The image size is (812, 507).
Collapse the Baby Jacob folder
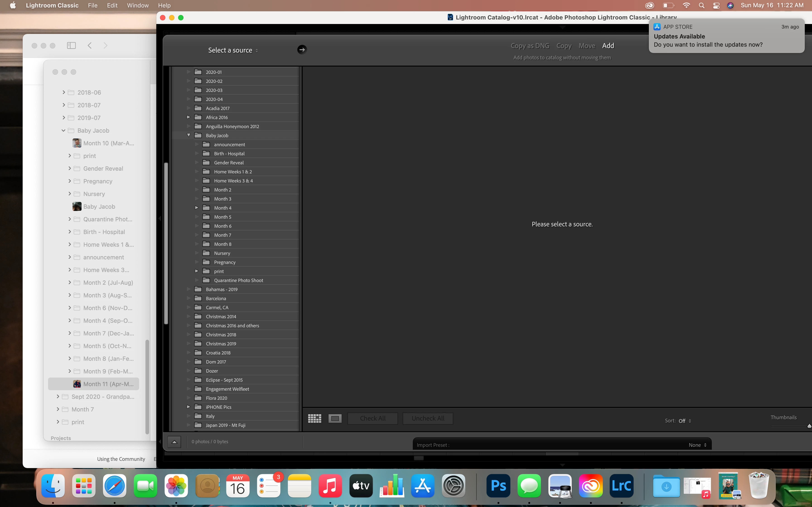point(188,135)
